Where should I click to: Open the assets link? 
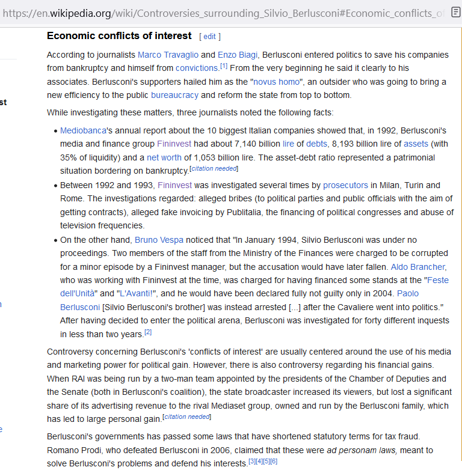(x=416, y=144)
